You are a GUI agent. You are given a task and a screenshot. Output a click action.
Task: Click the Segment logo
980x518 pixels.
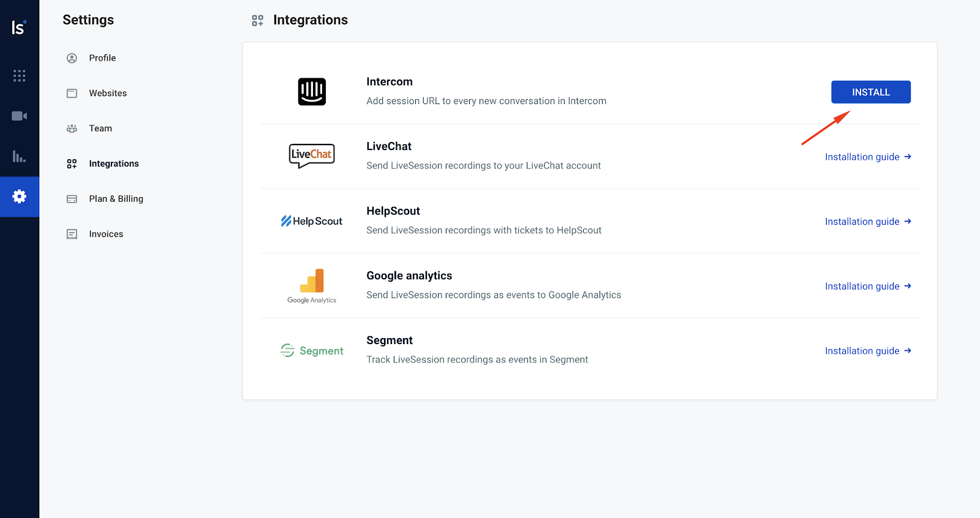tap(312, 351)
